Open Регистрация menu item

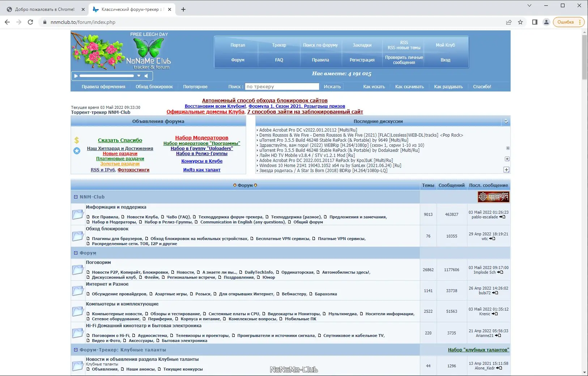coord(362,60)
